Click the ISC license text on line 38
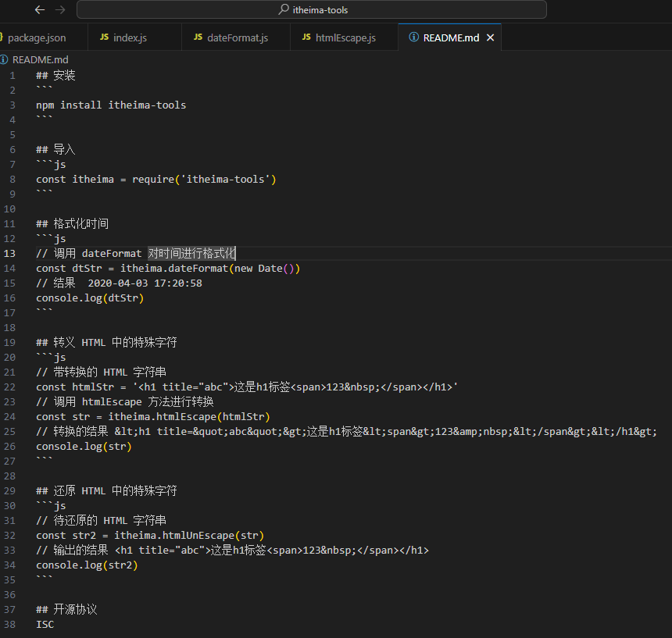The width and height of the screenshot is (672, 638). point(45,624)
